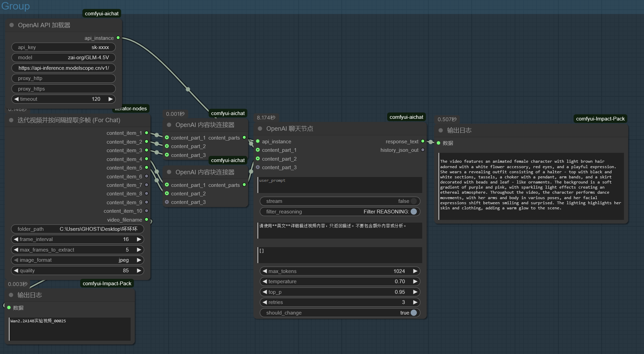644x354 pixels.
Task: Click the 数据 input port on right log node
Action: pos(439,143)
